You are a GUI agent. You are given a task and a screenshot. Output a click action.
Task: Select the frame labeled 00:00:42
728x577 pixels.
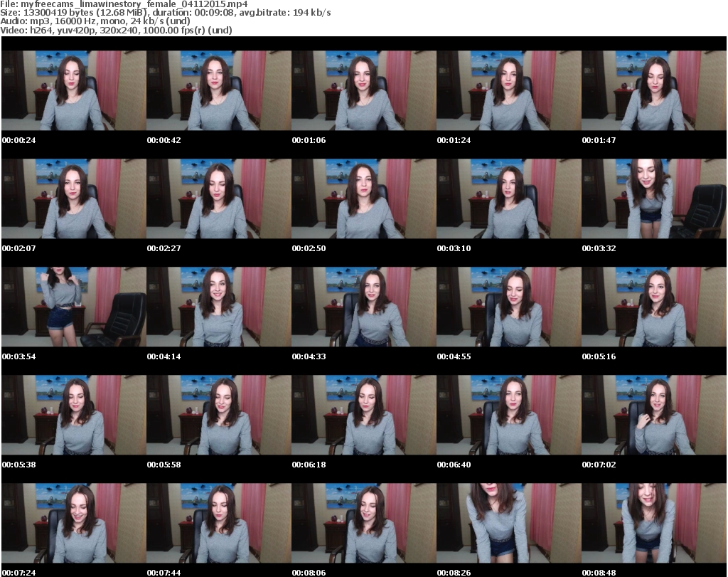218,90
